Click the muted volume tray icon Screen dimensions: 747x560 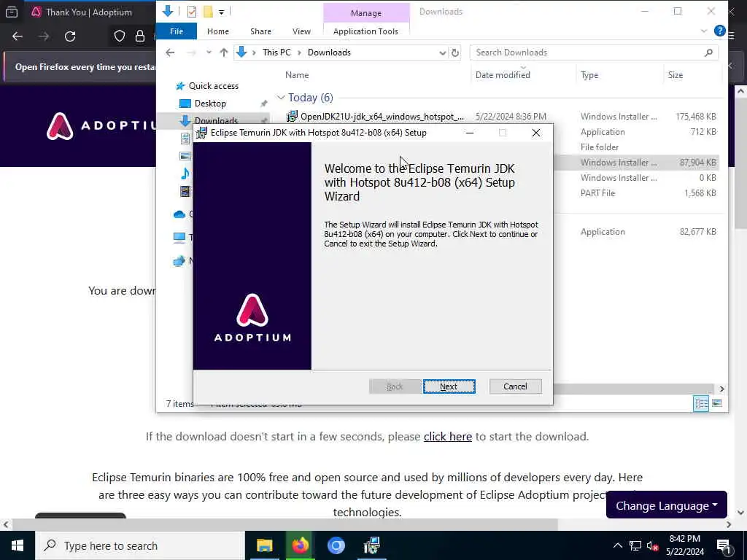point(652,545)
